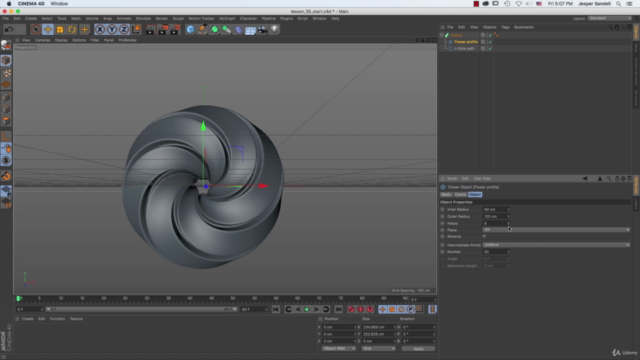
Task: Toggle Inner Radius keyframe circle
Action: tap(442, 209)
